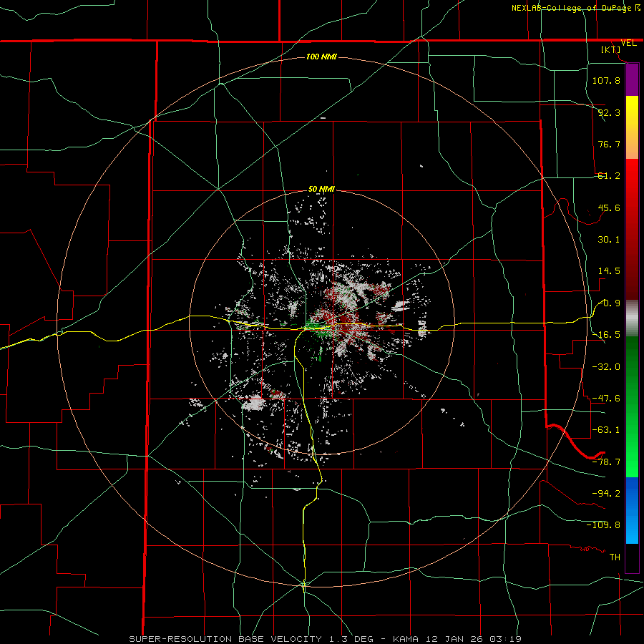Click the -94.2 velocity scale value
The width and height of the screenshot is (644, 644).
coord(606,493)
